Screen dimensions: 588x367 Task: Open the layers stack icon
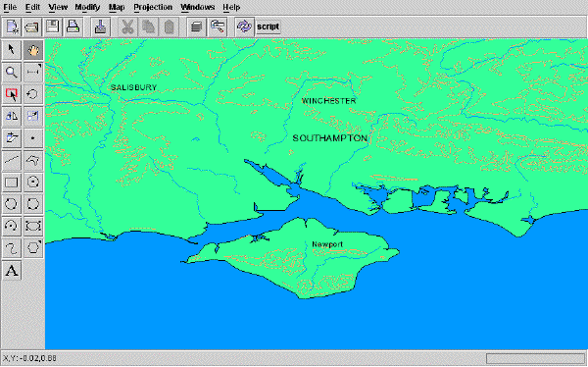196,27
